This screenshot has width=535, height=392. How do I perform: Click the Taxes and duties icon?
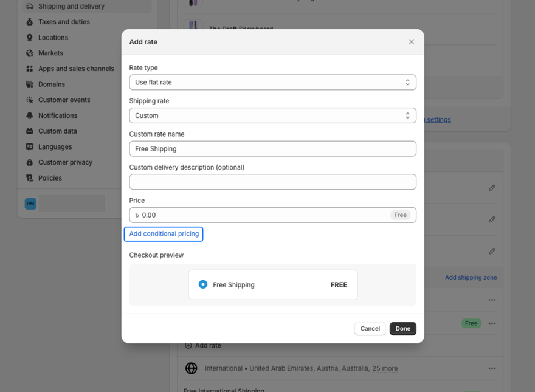point(30,22)
